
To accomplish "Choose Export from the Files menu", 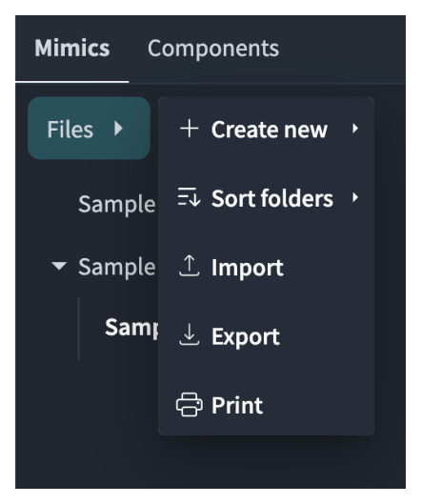I will coord(266,336).
